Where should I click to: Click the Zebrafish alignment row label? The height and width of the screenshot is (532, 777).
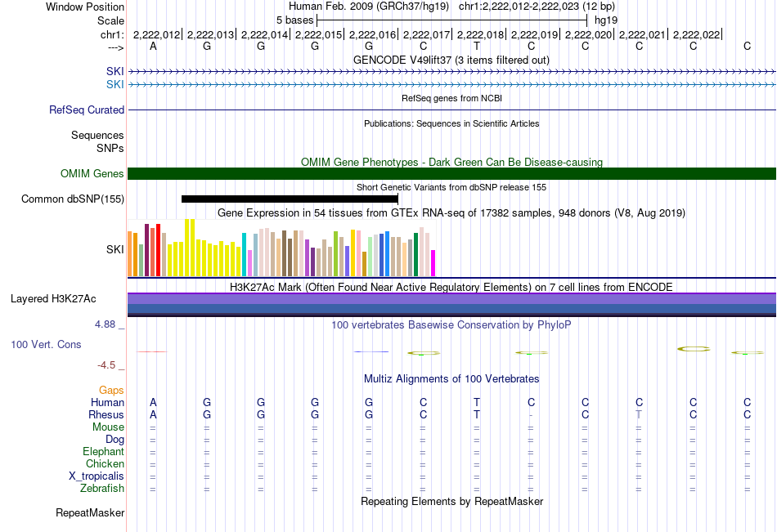[102, 488]
